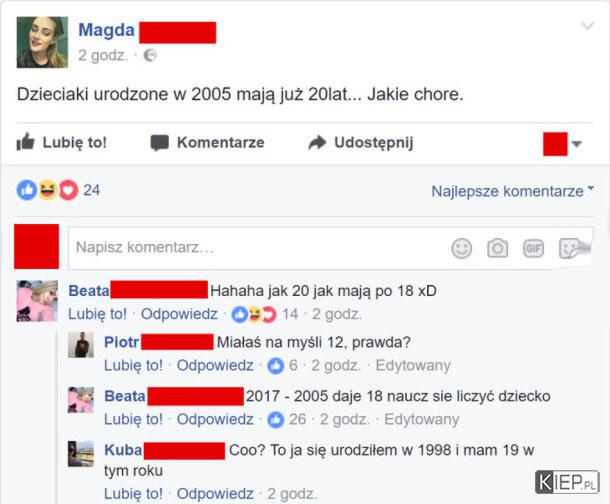
Task: Open the emoji picker in comment box
Action: (462, 248)
